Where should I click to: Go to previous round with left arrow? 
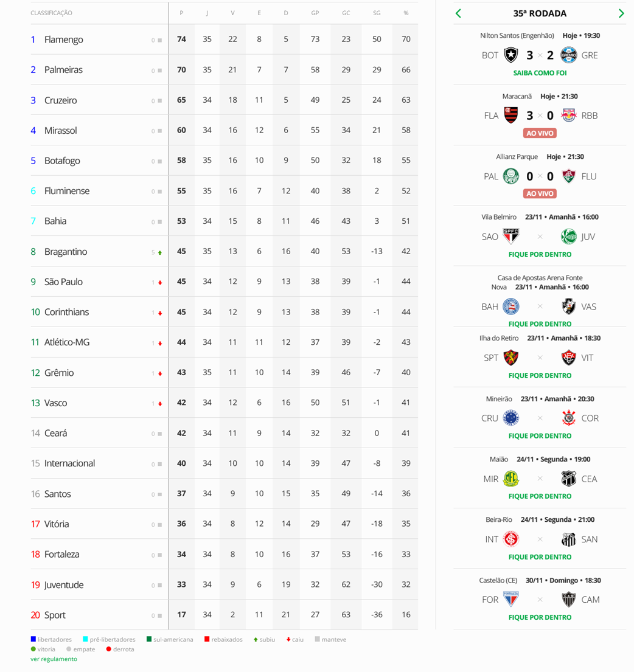(459, 13)
